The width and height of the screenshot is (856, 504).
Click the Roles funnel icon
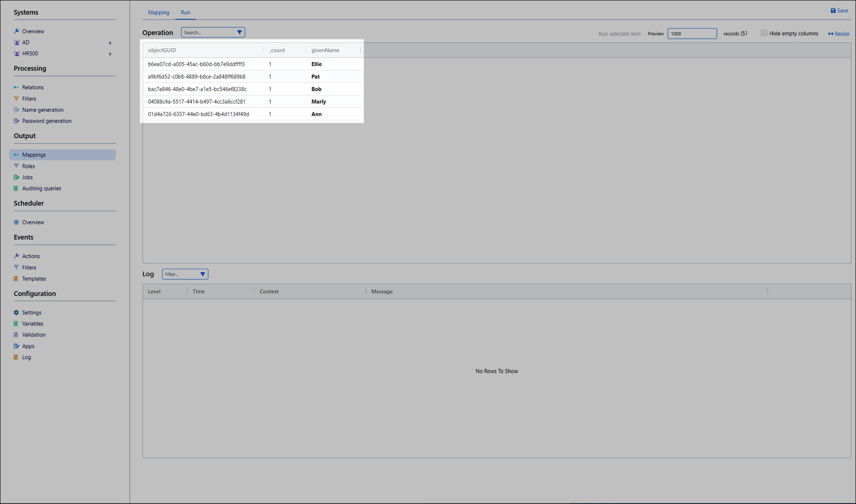tap(16, 166)
